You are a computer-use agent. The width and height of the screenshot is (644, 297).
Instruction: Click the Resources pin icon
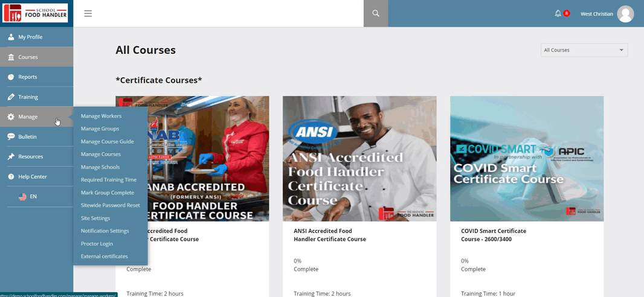11,157
